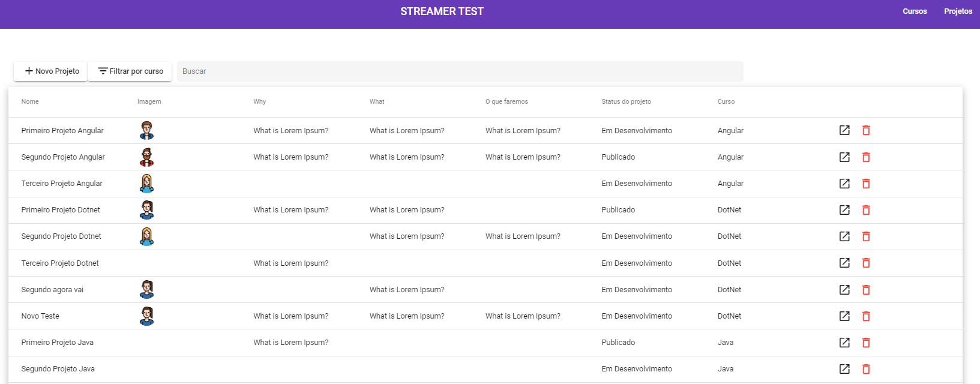The width and height of the screenshot is (980, 384).
Task: Select the Primeiro Projeto Dotnet name cell
Action: tap(61, 209)
